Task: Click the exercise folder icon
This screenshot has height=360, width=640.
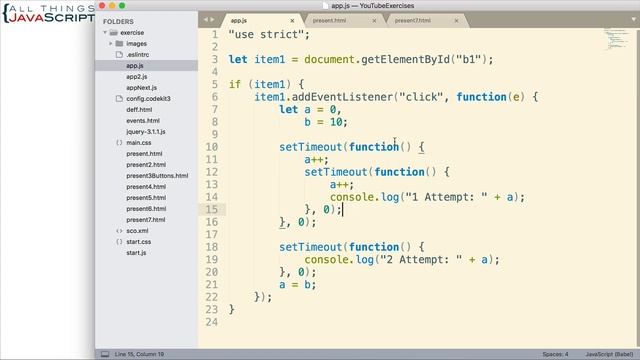Action: tap(114, 32)
